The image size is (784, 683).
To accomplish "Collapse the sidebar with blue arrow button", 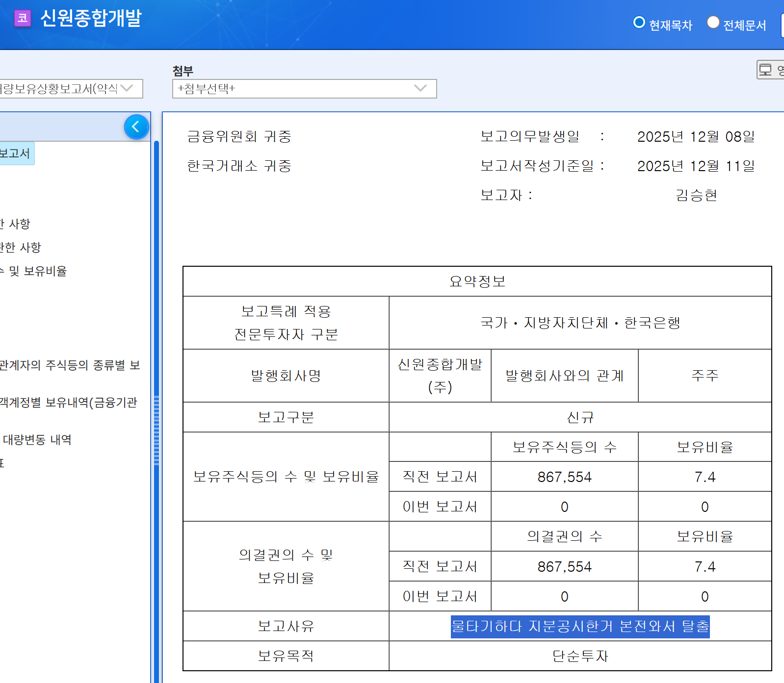I will (136, 127).
